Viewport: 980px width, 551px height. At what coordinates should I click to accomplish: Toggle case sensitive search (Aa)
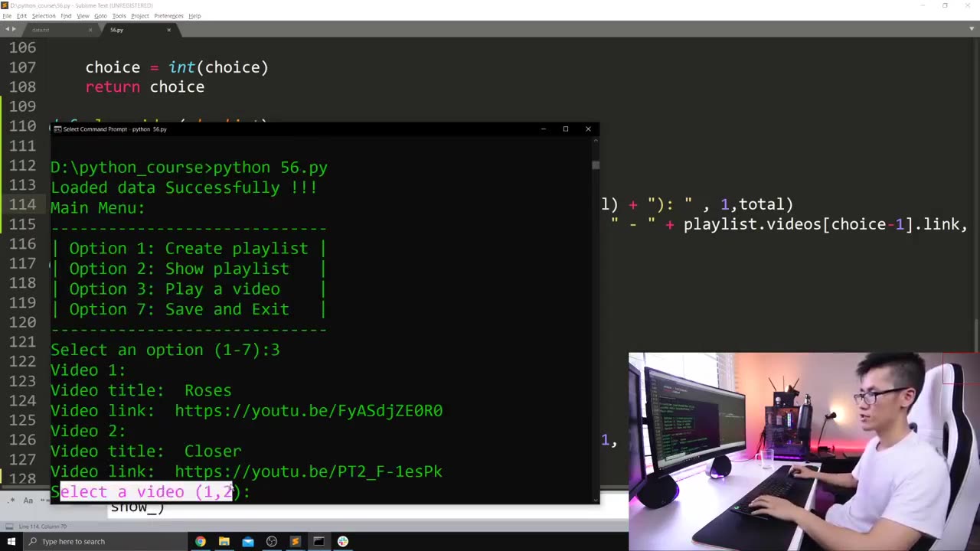[x=28, y=500]
